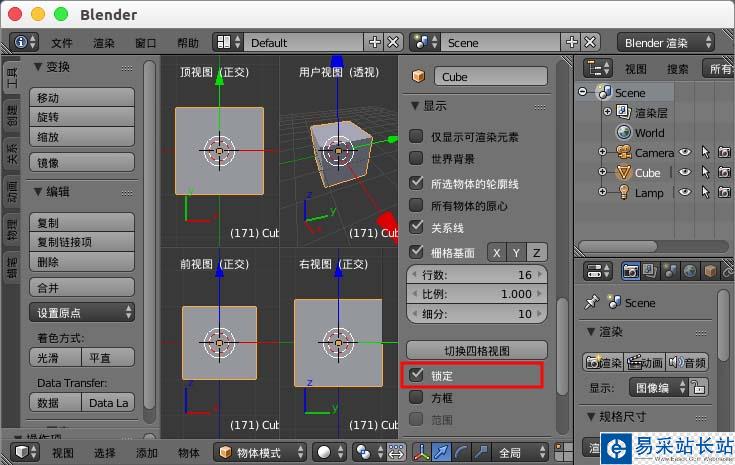This screenshot has width=735, height=465.
Task: Toggle Cube selectability arrow icon
Action: (705, 172)
